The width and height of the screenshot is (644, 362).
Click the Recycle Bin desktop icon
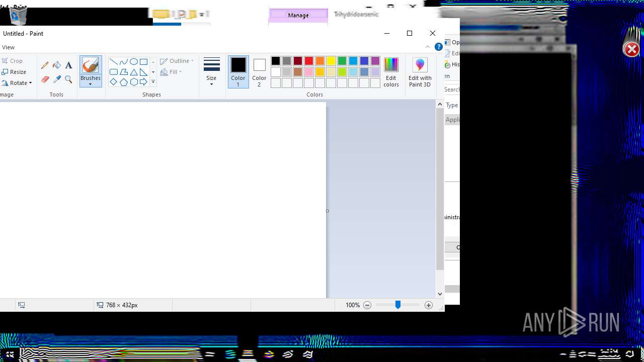point(19,15)
